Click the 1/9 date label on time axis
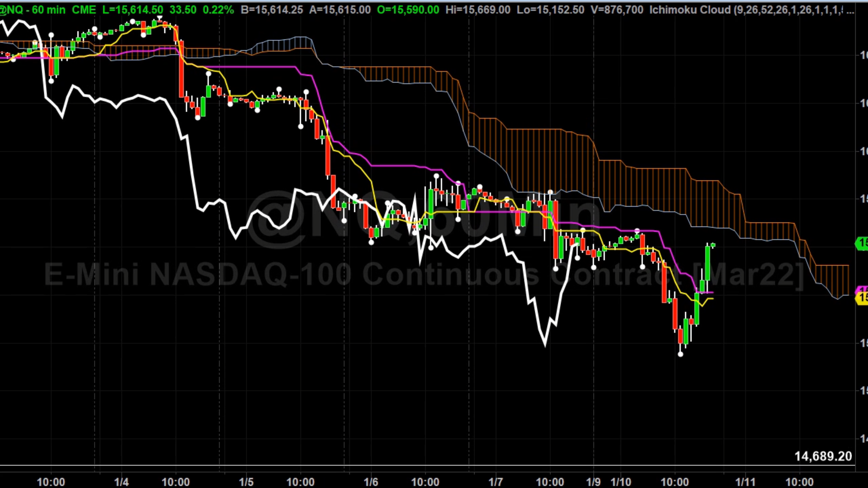 coord(593,482)
